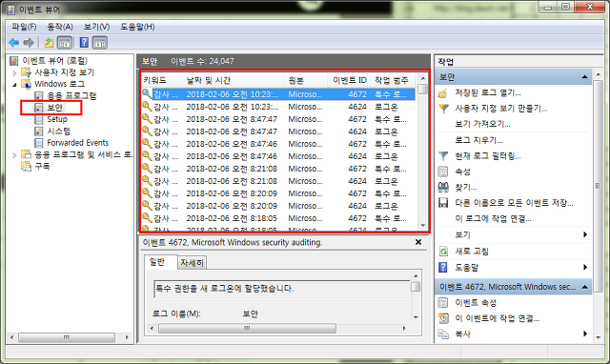This screenshot has width=610, height=364.
Task: Sort by the 작업 범주 column header
Action: point(393,80)
